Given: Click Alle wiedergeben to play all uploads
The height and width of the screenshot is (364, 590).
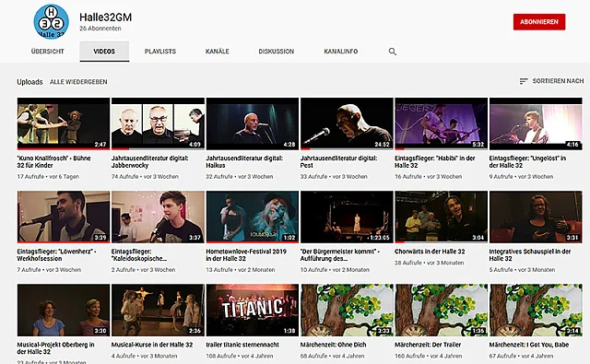Looking at the screenshot, I should click(x=78, y=82).
